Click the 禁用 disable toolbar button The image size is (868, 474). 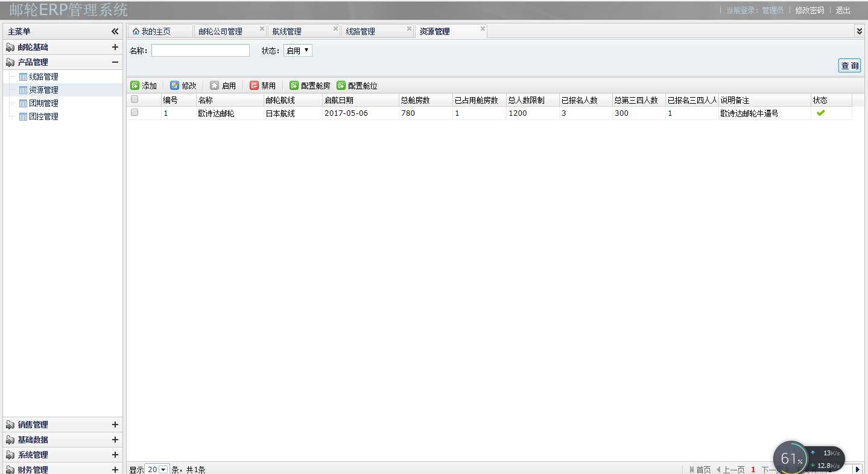point(263,86)
